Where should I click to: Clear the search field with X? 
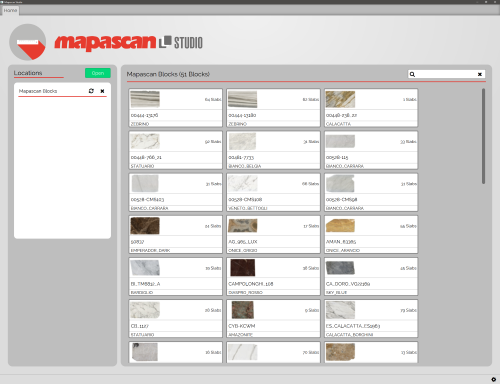pos(480,74)
